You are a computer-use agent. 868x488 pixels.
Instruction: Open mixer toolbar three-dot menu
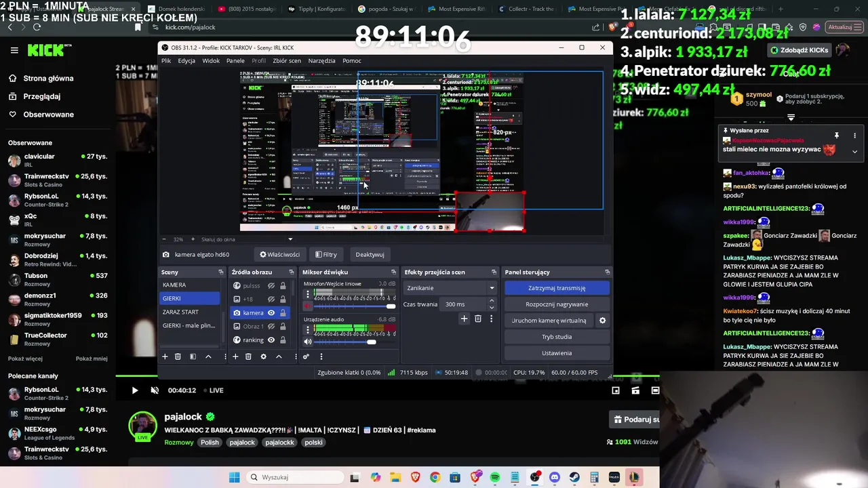pos(321,357)
